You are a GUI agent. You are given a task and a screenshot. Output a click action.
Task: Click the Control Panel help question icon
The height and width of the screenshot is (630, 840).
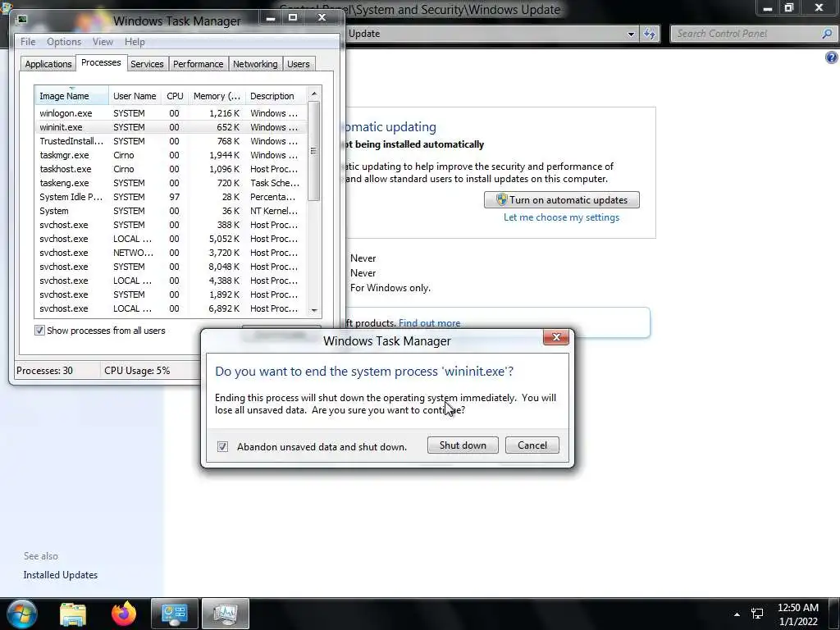832,57
